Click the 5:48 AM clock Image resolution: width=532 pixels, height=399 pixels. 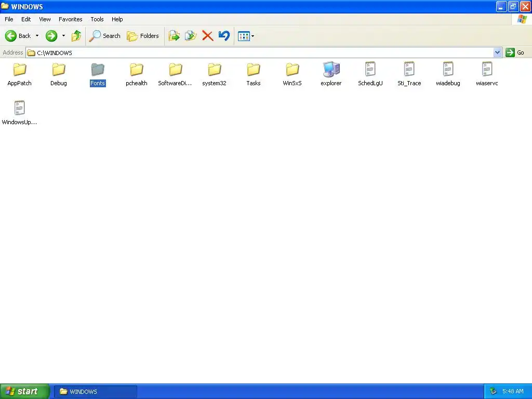(513, 392)
